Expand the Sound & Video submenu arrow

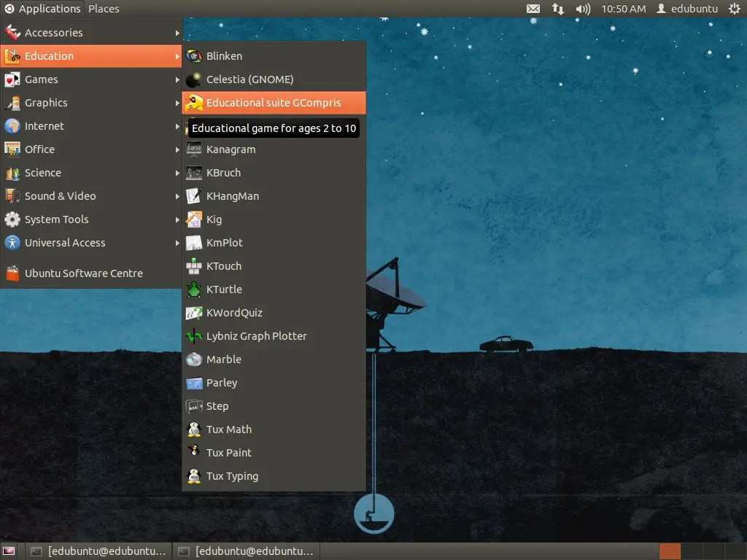177,196
